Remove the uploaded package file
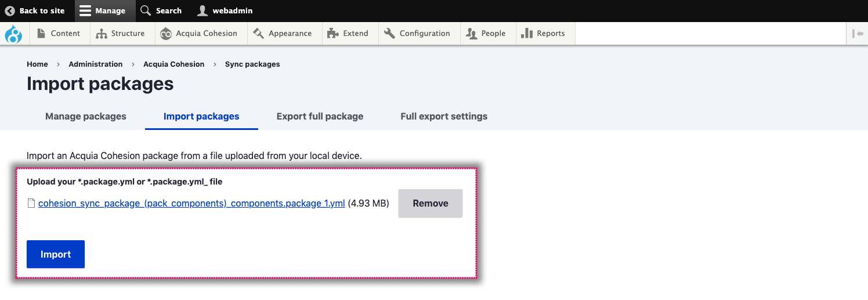The image size is (868, 300). (431, 203)
